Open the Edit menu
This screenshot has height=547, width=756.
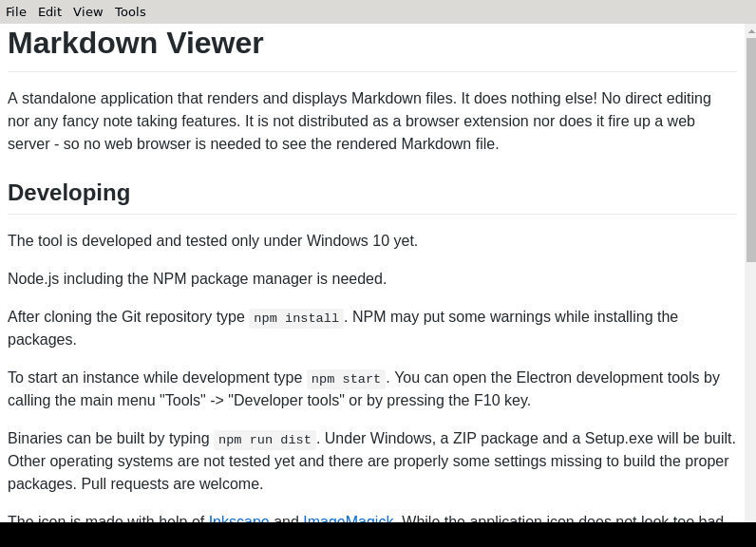click(x=49, y=11)
